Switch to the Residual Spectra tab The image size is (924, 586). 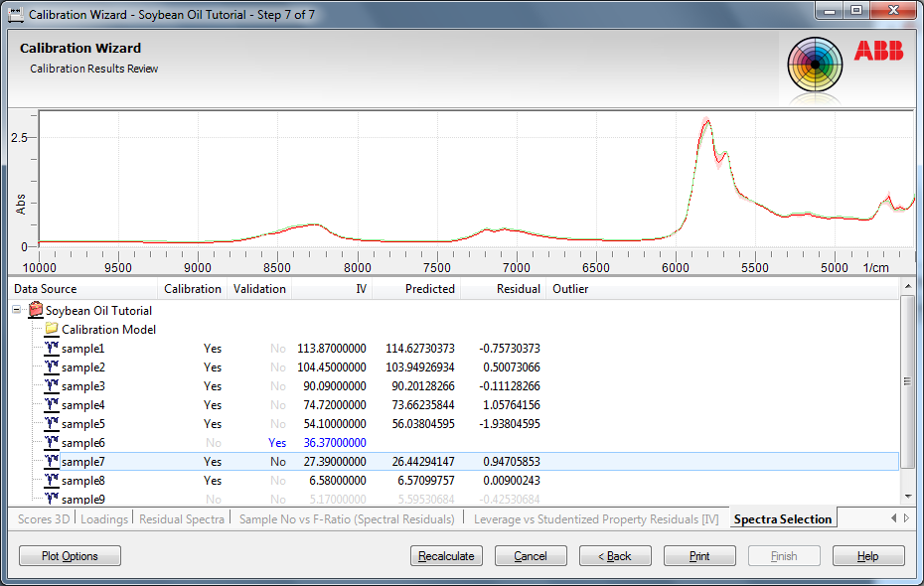click(184, 519)
